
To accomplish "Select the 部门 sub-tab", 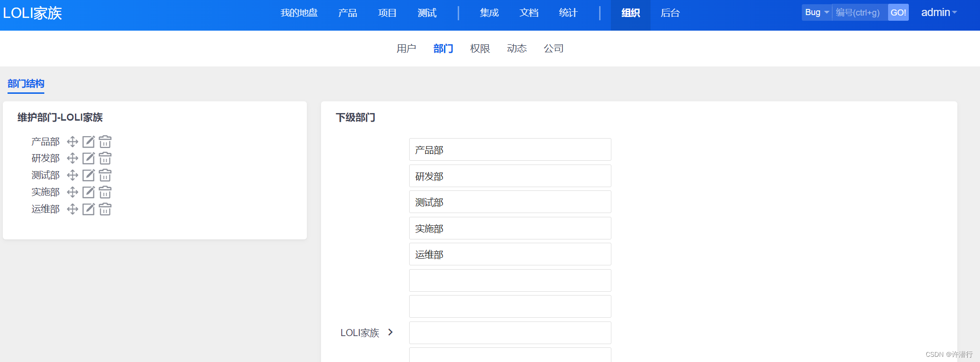I will tap(443, 49).
